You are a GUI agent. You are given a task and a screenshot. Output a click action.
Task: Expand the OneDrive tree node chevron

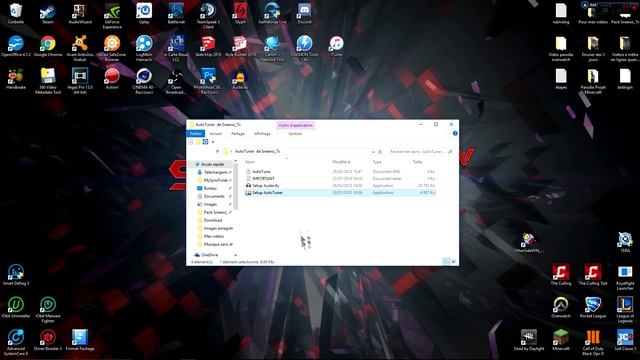point(236,255)
